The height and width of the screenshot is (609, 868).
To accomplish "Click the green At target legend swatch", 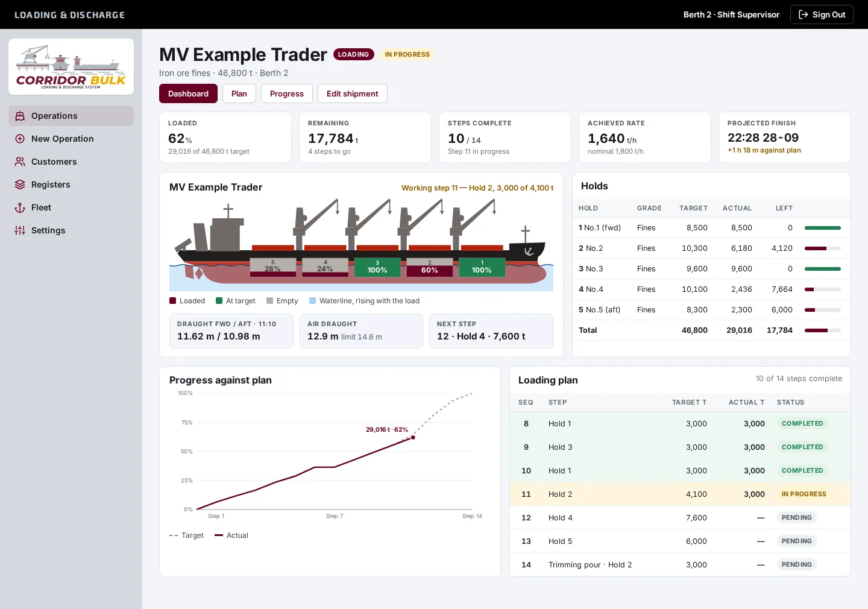I will click(219, 301).
